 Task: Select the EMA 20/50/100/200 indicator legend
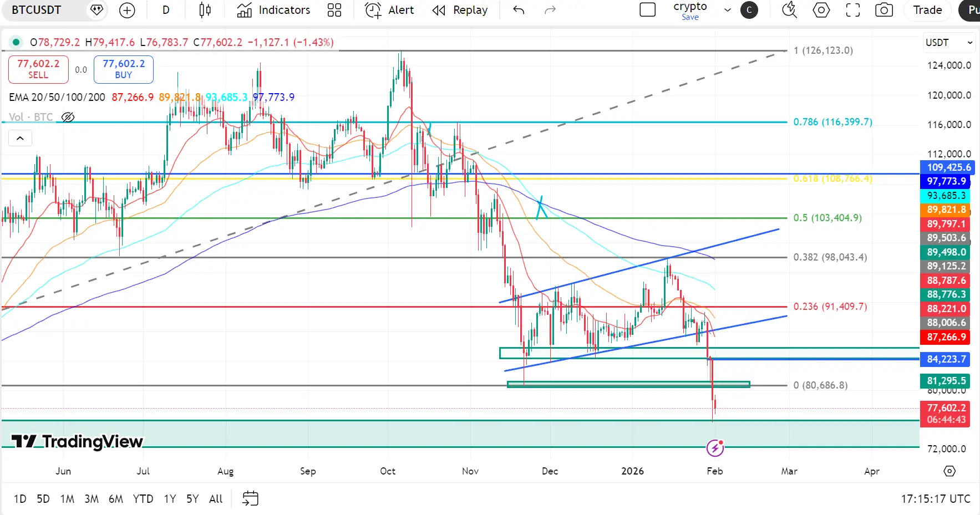[57, 97]
